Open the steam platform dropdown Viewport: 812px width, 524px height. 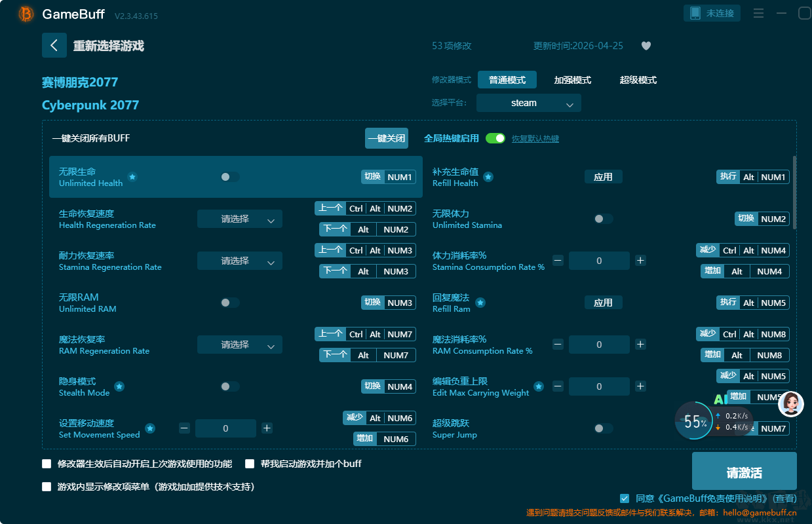[x=529, y=103]
